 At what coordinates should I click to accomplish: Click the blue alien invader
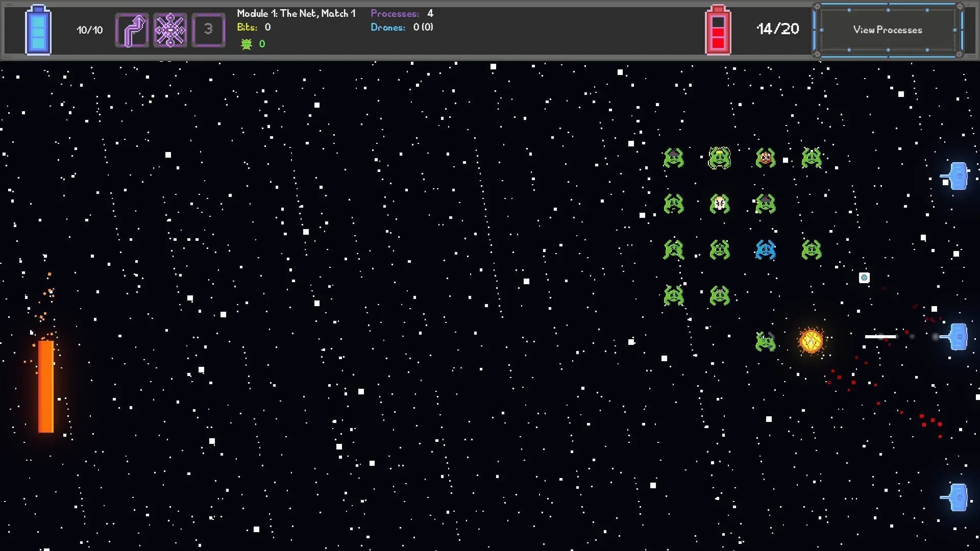coord(765,250)
